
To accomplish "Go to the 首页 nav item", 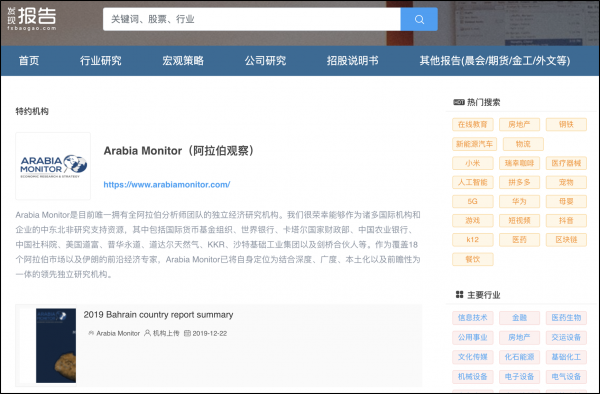I will 29,60.
